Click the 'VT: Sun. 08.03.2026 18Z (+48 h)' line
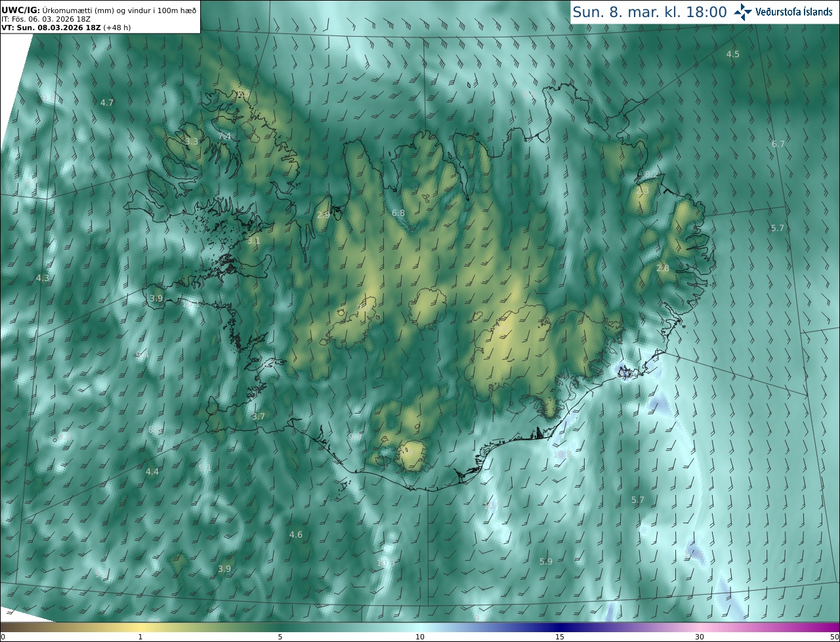This screenshot has height=642, width=840. pyautogui.click(x=66, y=28)
